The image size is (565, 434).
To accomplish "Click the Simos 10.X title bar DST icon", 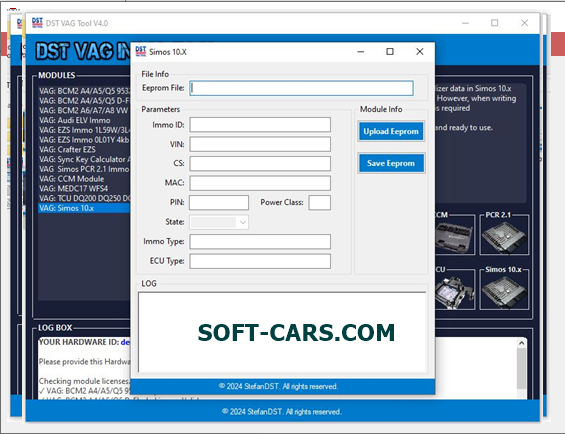I will pyautogui.click(x=141, y=51).
